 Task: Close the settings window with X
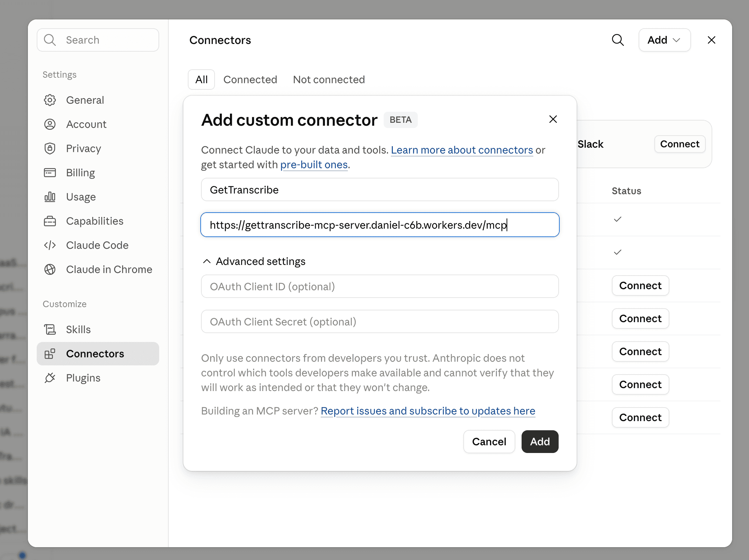point(712,40)
